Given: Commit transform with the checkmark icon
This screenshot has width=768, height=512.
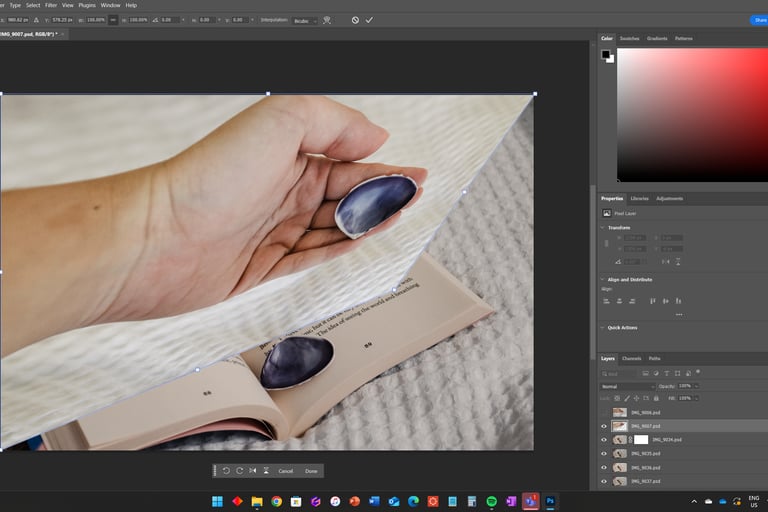Looking at the screenshot, I should (x=369, y=19).
